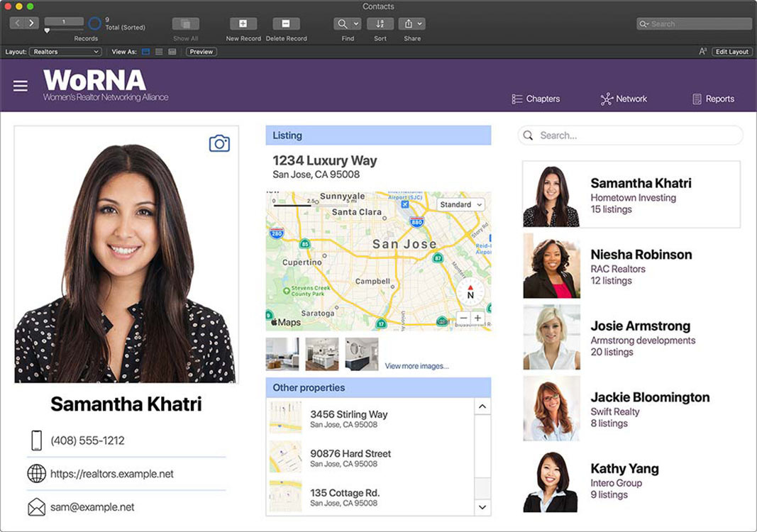Screen dimensions: 757x532
Task: Create a New Record
Action: (x=243, y=23)
